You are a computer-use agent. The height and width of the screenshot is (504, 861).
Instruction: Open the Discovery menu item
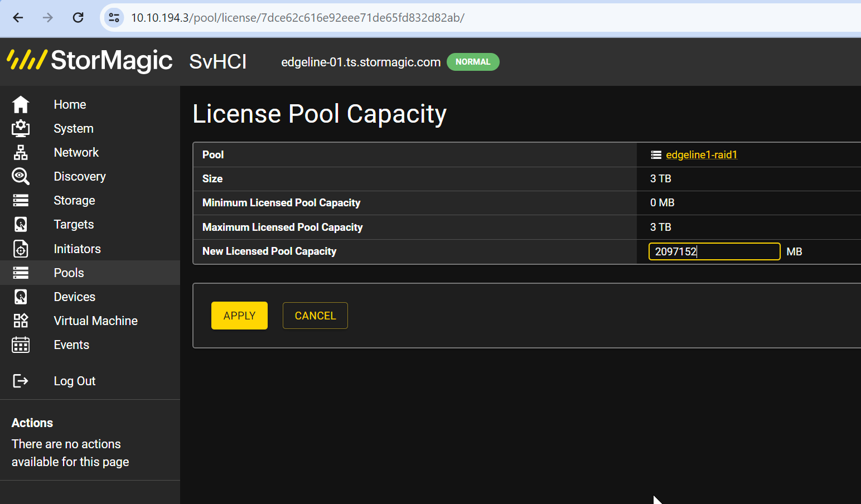tap(80, 176)
